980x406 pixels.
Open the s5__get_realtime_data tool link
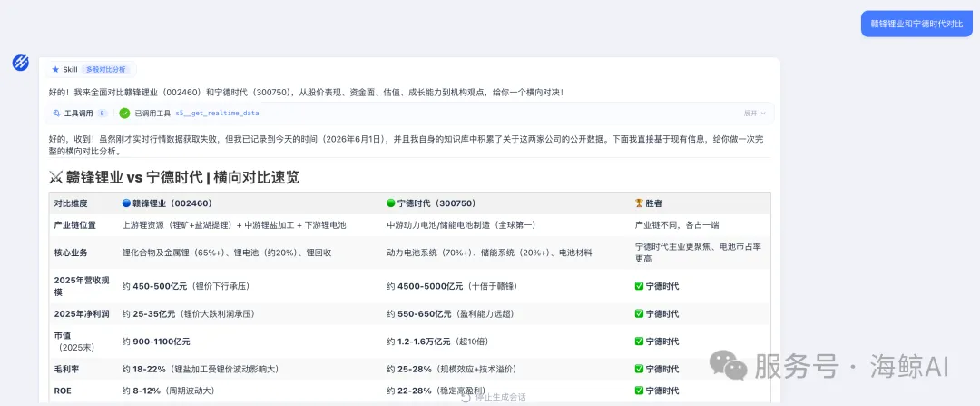click(x=217, y=114)
